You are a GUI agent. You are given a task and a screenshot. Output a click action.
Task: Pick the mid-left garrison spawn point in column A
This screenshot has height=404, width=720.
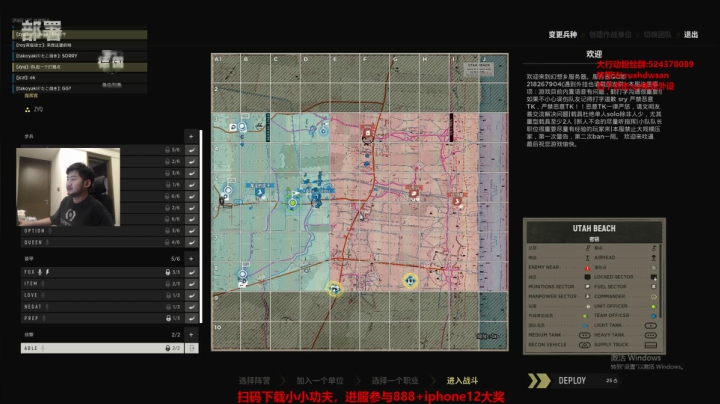[228, 190]
